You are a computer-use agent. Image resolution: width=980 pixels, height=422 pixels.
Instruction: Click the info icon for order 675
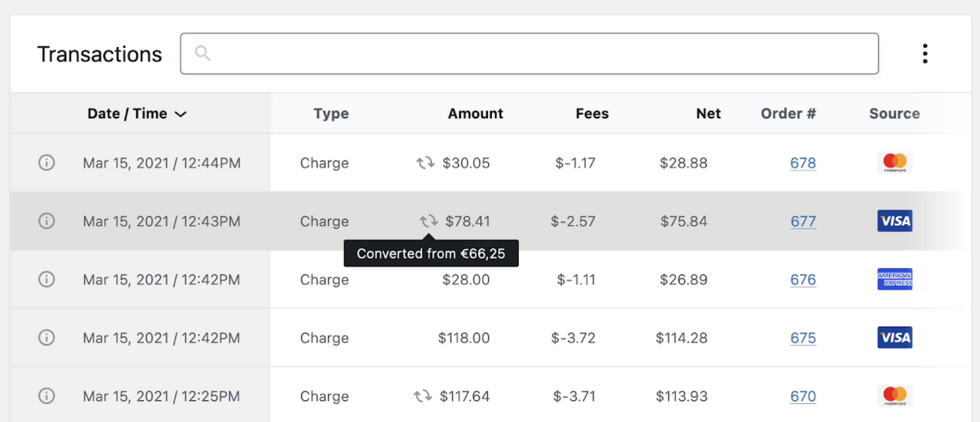click(x=46, y=338)
